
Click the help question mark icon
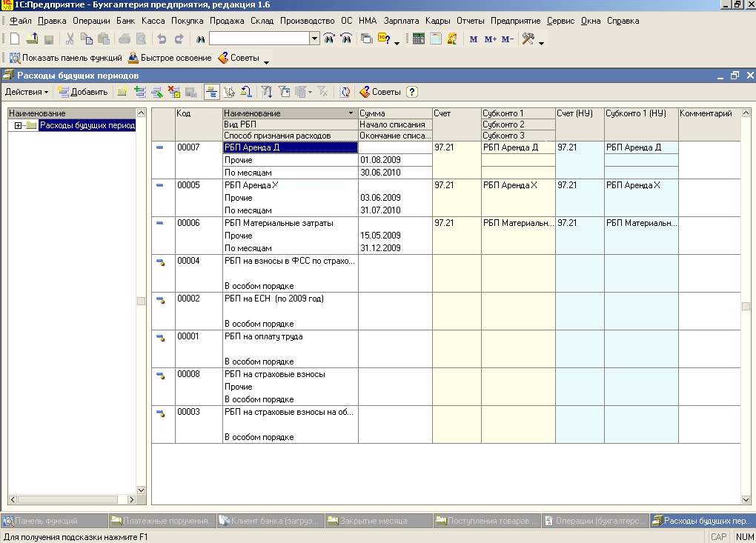pyautogui.click(x=412, y=92)
